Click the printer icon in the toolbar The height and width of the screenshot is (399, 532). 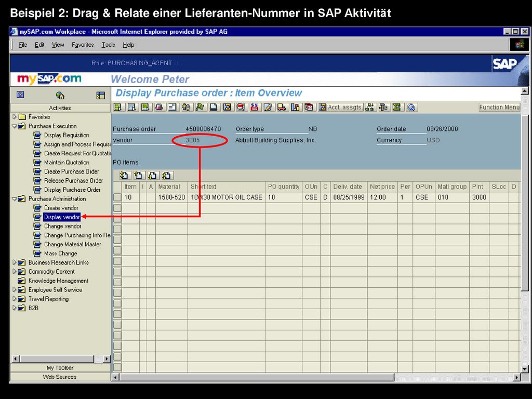(214, 107)
